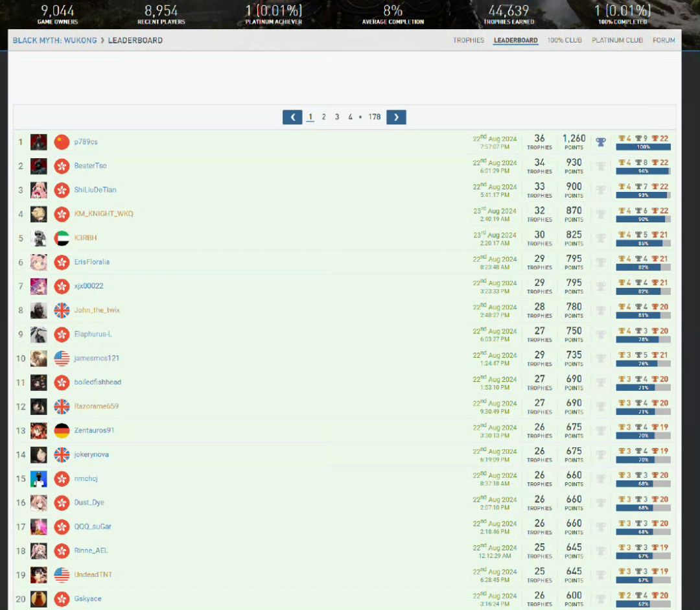Open boiledfishhead player profile

[97, 382]
